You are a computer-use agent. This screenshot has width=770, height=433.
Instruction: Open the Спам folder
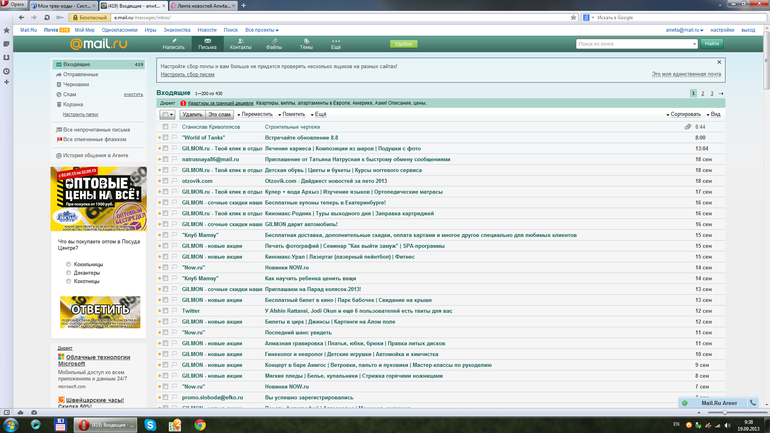pos(69,94)
